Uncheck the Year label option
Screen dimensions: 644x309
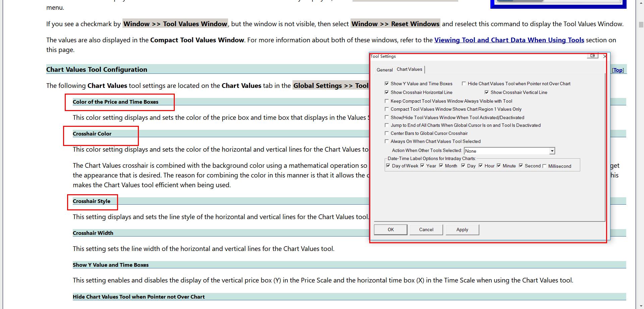click(x=422, y=166)
